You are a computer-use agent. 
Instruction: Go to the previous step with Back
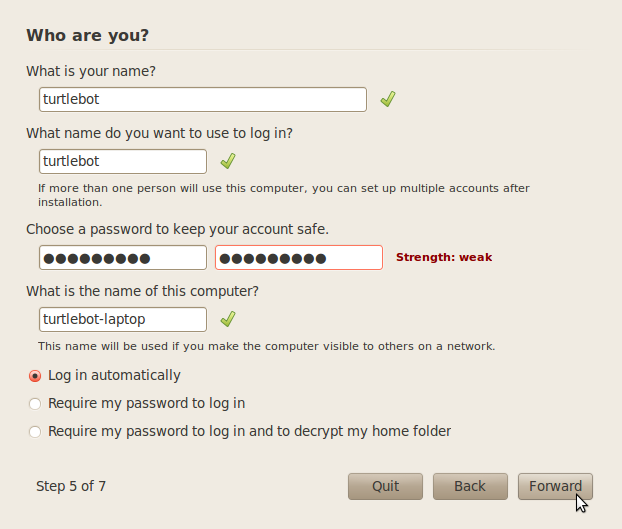click(469, 486)
